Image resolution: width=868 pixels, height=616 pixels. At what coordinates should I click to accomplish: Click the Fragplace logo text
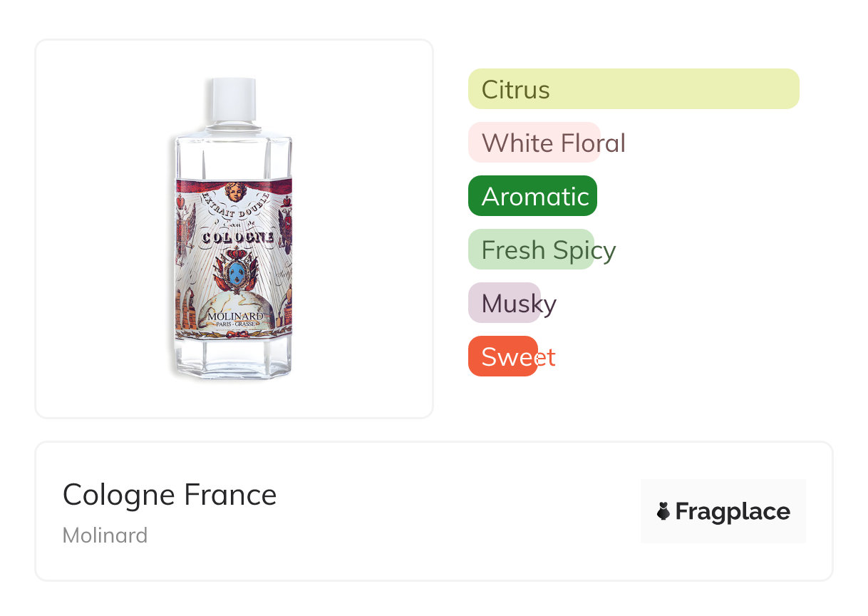click(733, 512)
